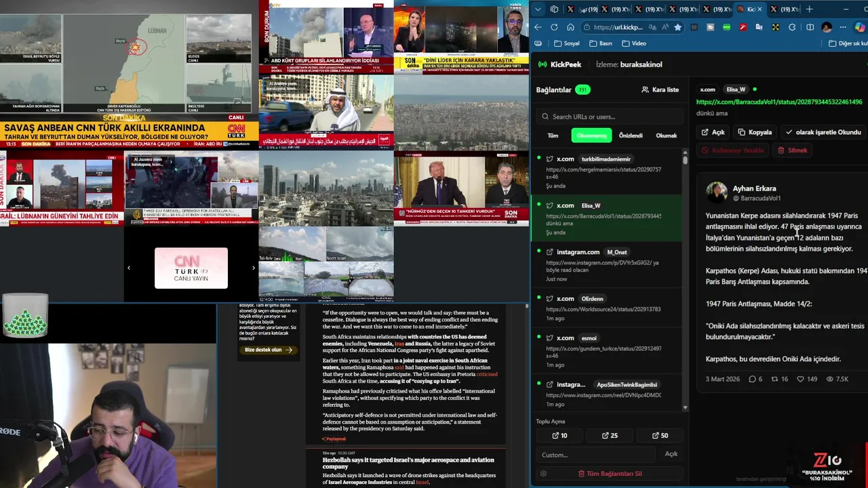Select the Elisa_W x.com link entry
Image resolution: width=868 pixels, height=488 pixels.
coord(606,218)
